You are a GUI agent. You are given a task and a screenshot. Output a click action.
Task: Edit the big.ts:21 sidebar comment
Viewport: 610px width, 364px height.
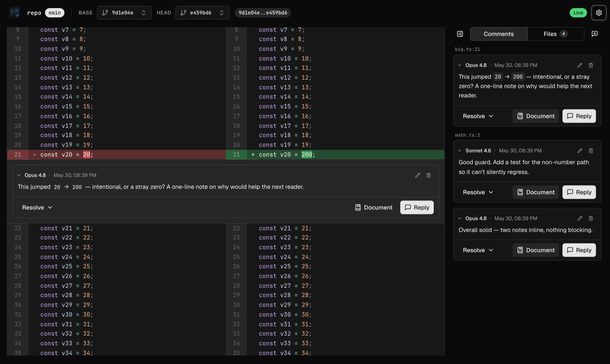[579, 65]
